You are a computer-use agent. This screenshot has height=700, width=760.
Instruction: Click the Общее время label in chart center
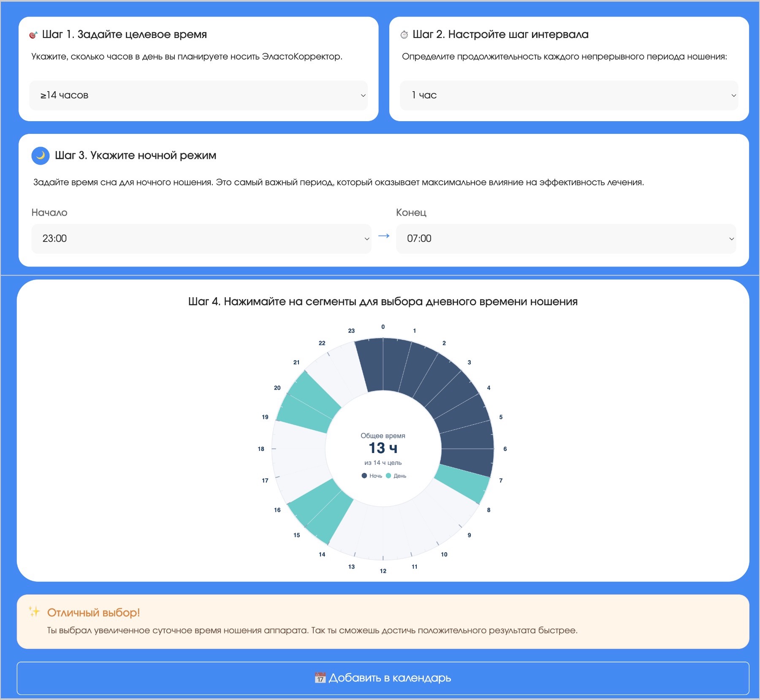383,436
